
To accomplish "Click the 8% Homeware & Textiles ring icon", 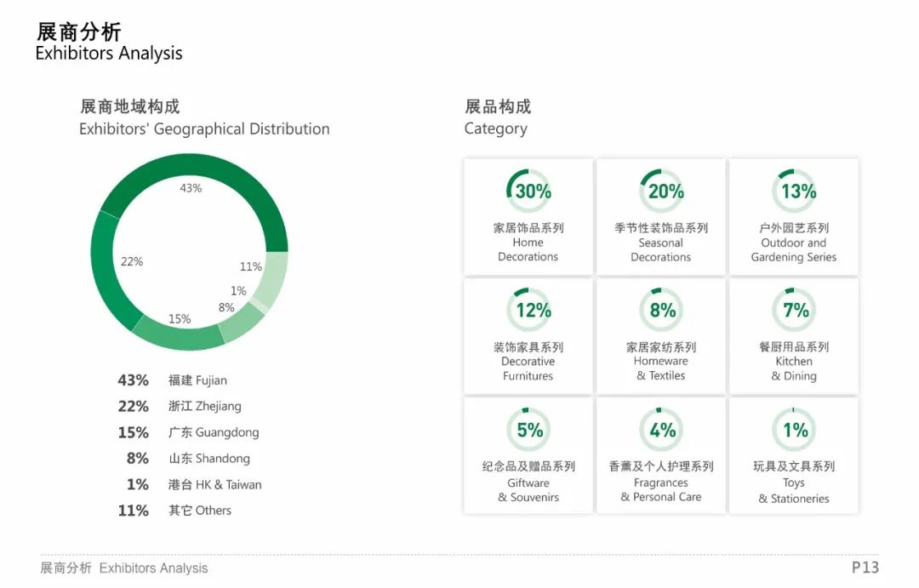I will [661, 310].
